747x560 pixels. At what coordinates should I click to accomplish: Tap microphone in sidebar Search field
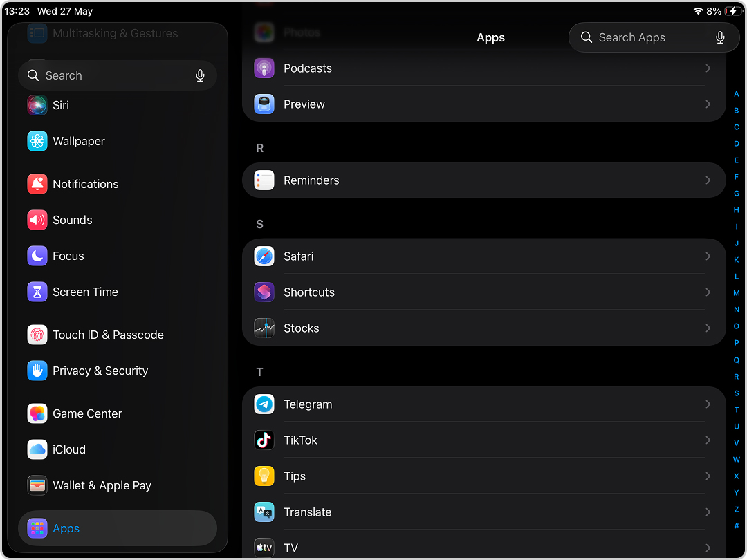pos(200,75)
